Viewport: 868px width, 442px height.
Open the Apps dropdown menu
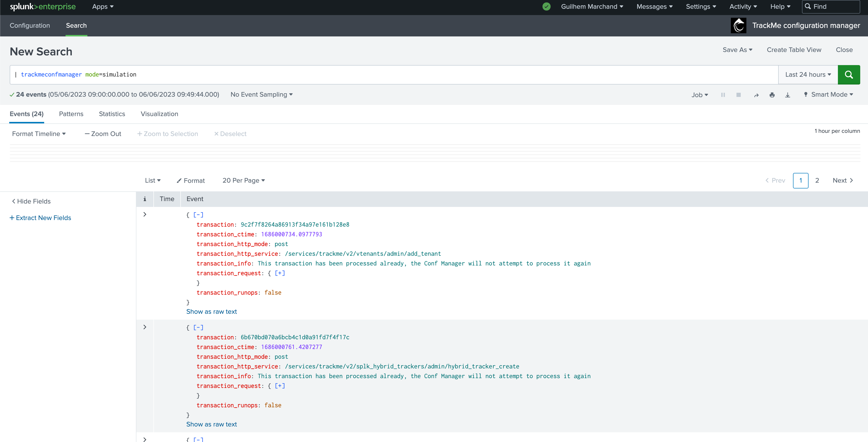pos(103,7)
